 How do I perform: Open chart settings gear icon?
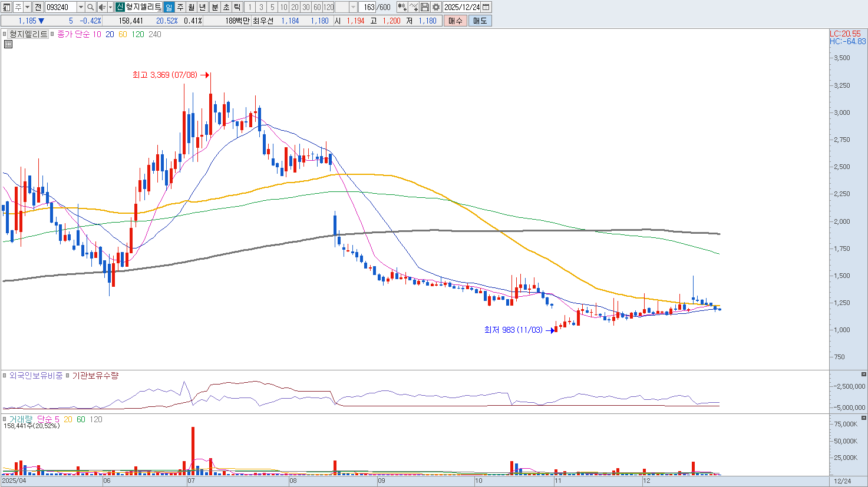[x=436, y=7]
